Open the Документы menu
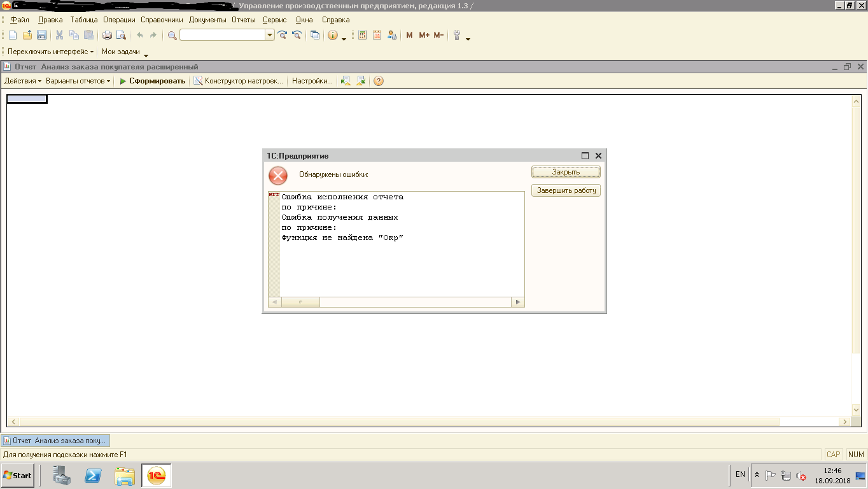Screen dimensions: 868x489 (x=207, y=20)
